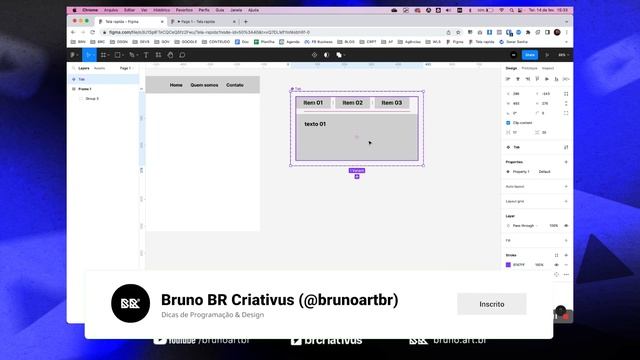Click the Inscrito button
The image size is (640, 360).
(492, 304)
